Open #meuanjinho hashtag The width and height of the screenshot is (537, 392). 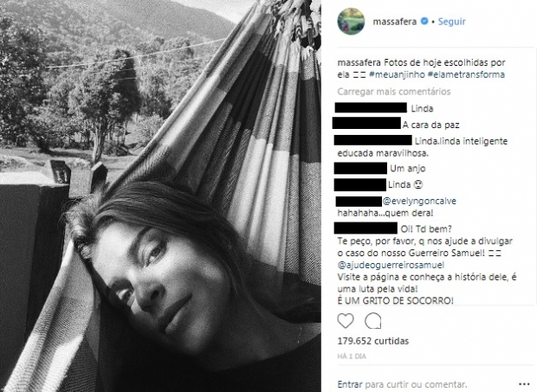[x=398, y=74]
